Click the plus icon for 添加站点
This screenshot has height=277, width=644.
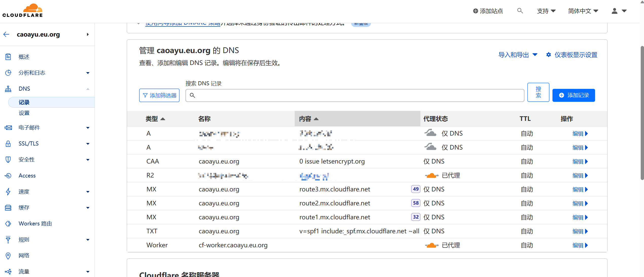pos(476,11)
